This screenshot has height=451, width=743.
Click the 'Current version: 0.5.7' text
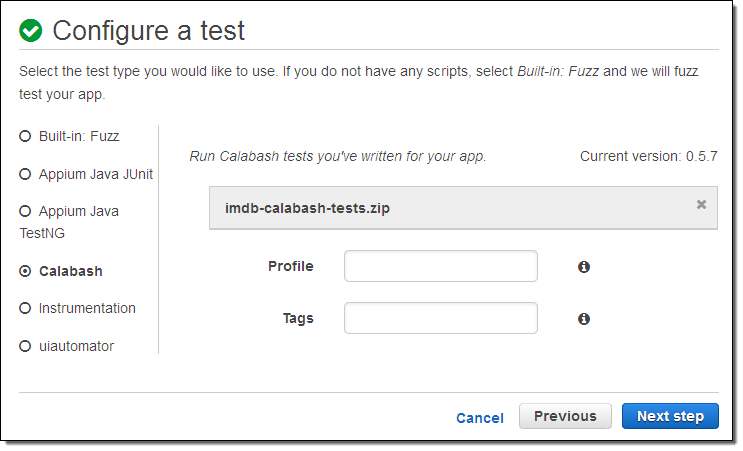pyautogui.click(x=648, y=157)
